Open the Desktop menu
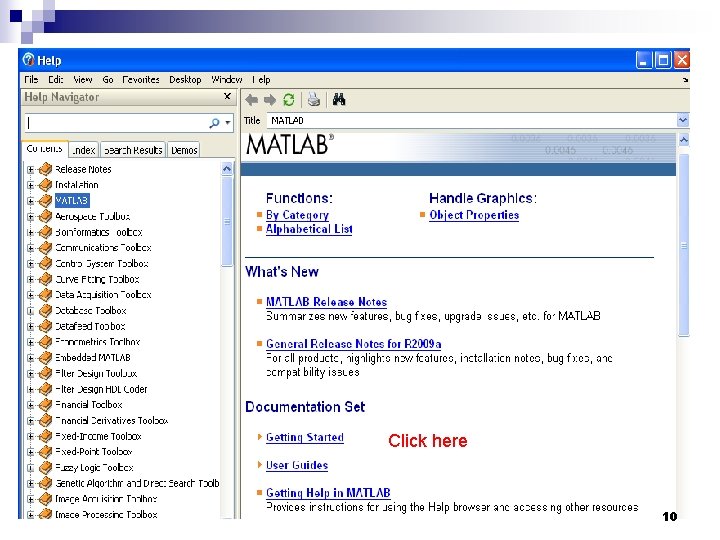Screen dimensions: 720x540 click(x=185, y=79)
